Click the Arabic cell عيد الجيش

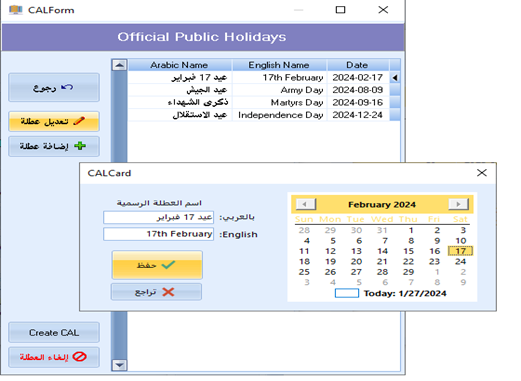pos(180,90)
